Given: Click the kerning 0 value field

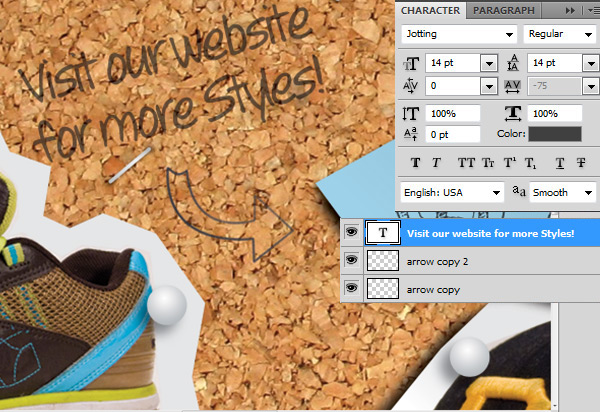Looking at the screenshot, I should [453, 86].
